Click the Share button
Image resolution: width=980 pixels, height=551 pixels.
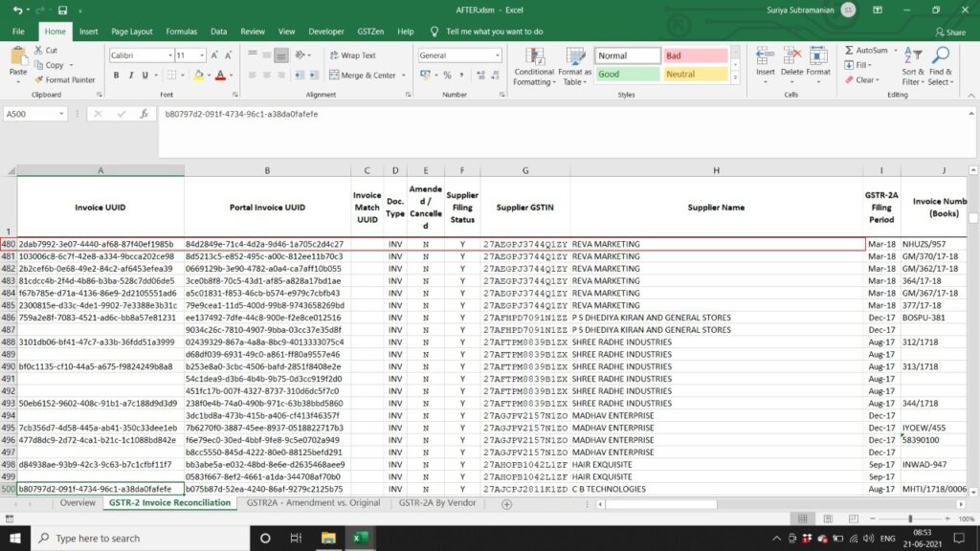point(950,32)
